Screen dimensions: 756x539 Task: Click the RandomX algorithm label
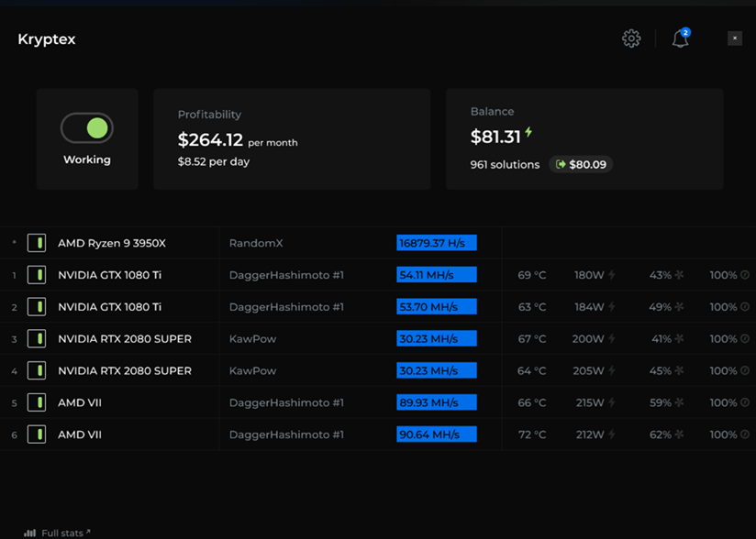point(256,243)
